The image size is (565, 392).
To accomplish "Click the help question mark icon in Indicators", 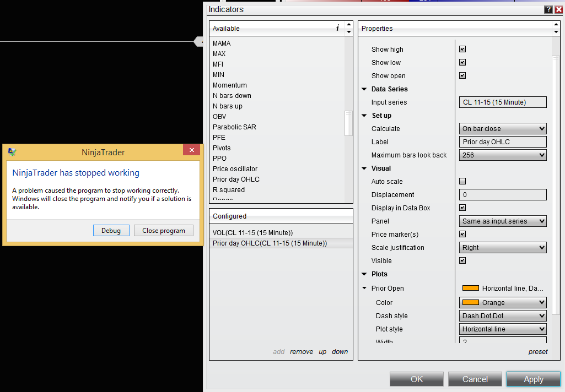I will tap(548, 10).
